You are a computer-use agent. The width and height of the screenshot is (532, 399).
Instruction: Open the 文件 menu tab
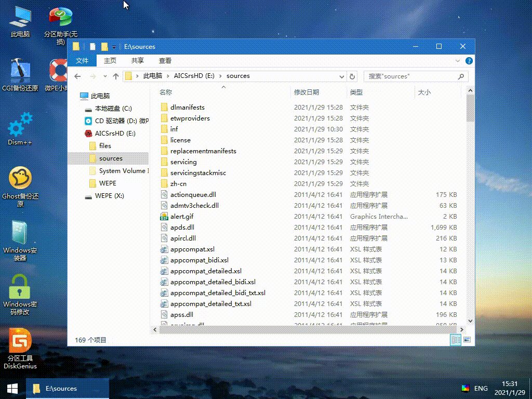82,61
